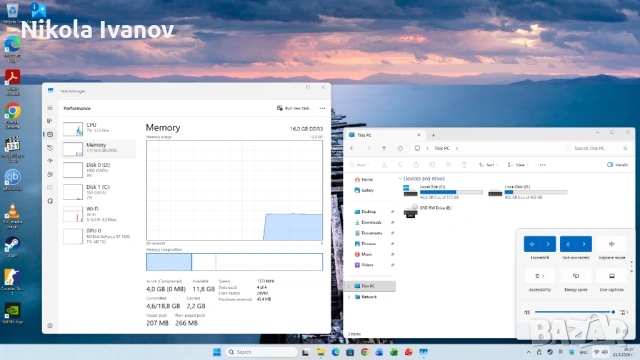
Task: Open Services page in Task Manager sidebar
Action: point(50,201)
